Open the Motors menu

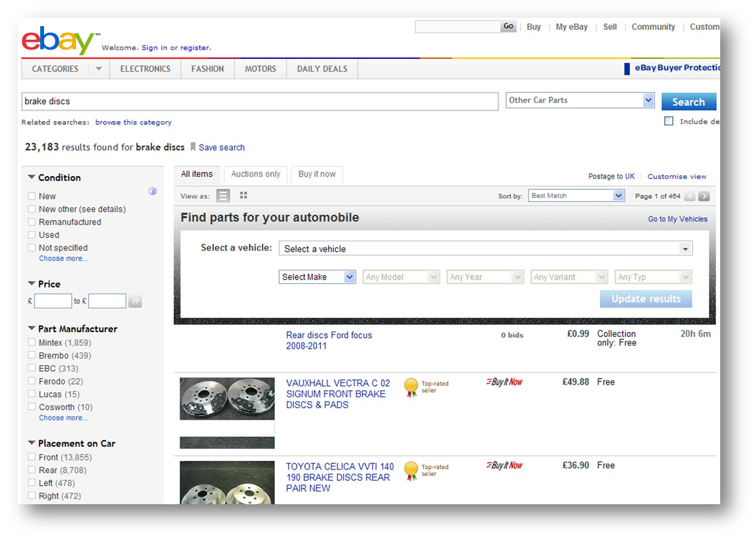[260, 69]
